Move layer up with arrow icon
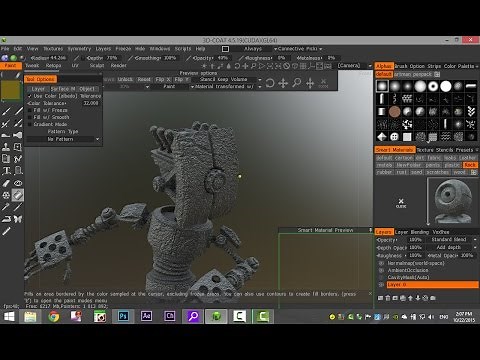Viewport: 480px width, 360px height. click(x=410, y=298)
